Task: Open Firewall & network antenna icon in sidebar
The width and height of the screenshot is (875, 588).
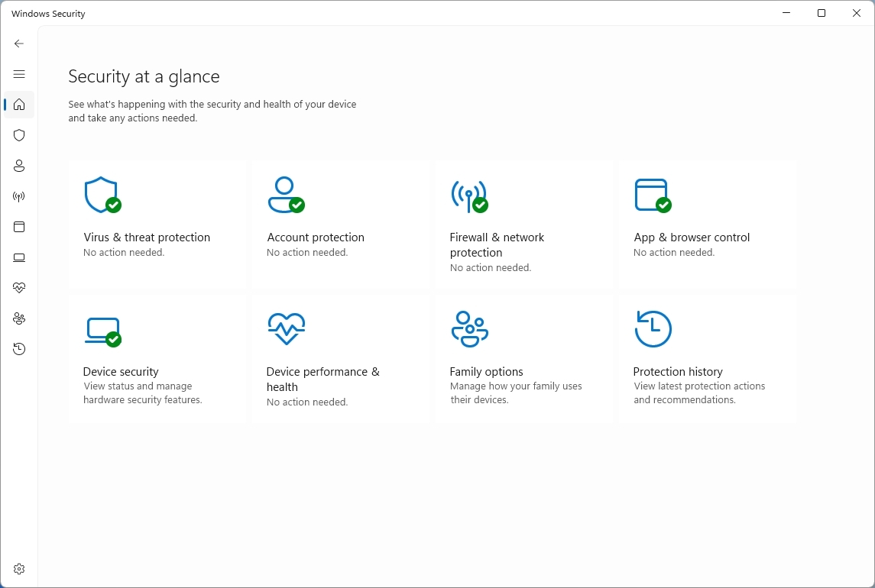Action: click(x=19, y=196)
